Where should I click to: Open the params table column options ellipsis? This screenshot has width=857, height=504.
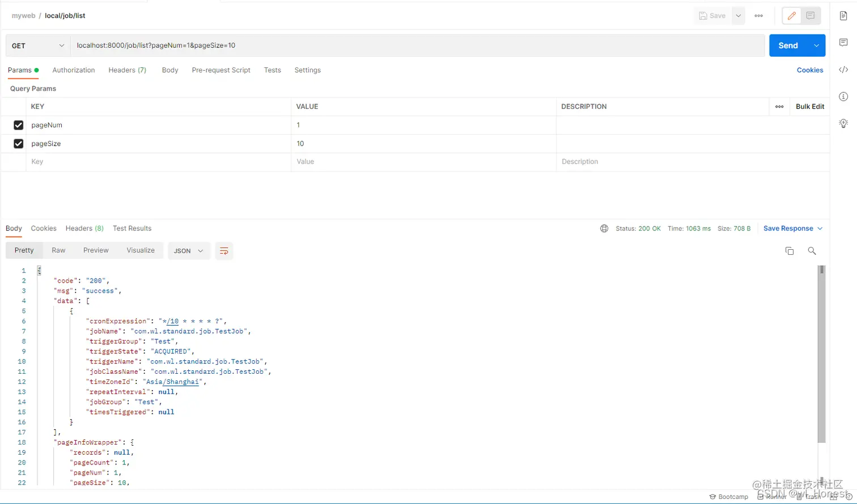click(779, 106)
